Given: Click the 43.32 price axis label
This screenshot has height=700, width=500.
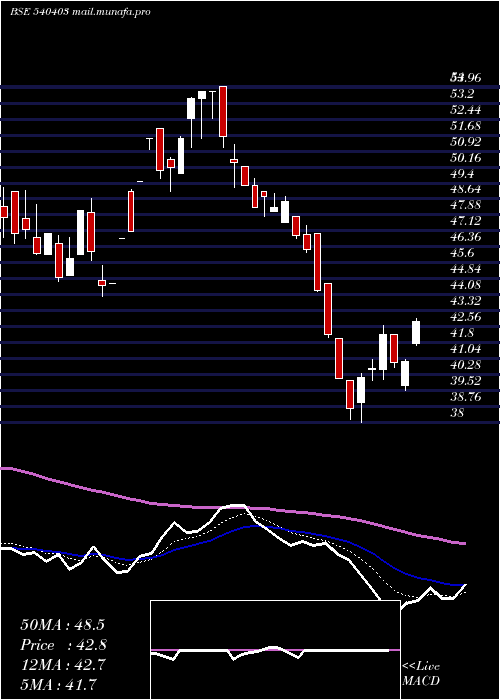Looking at the screenshot, I should pyautogui.click(x=465, y=301).
